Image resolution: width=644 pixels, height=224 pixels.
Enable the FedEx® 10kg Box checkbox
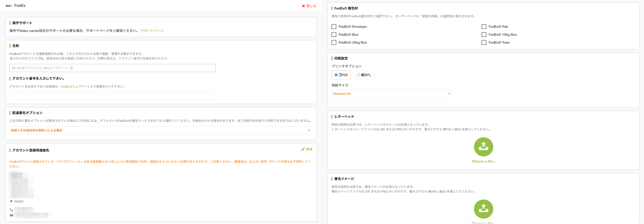[484, 35]
